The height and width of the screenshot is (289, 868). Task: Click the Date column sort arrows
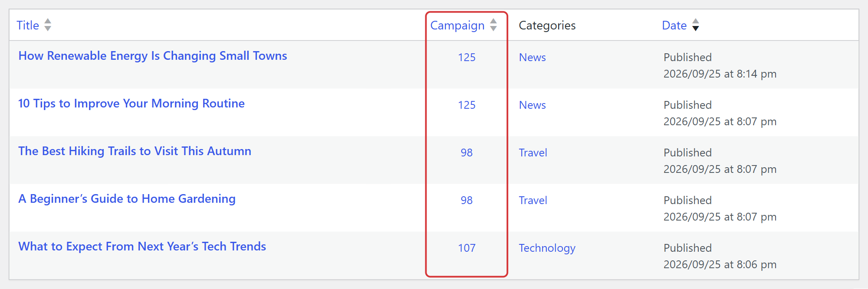click(696, 25)
